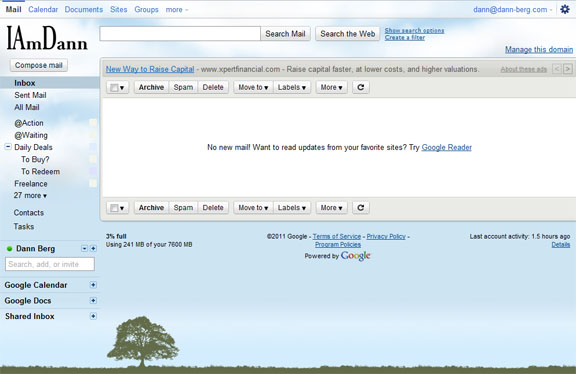
Task: Open the @Waiting label
Action: tap(31, 135)
